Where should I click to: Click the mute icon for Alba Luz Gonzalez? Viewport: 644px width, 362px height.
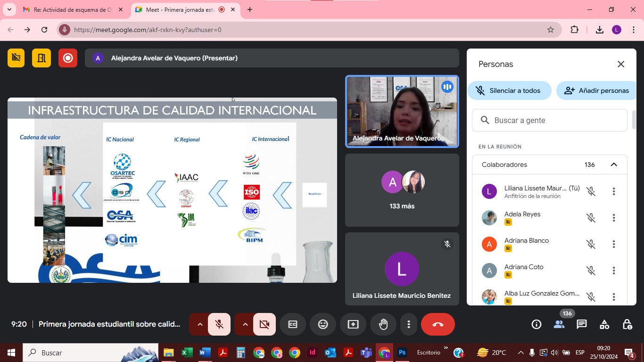591,297
